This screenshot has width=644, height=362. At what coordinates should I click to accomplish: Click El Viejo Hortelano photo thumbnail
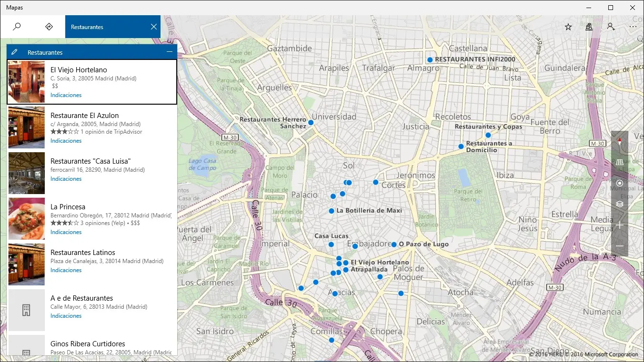[x=27, y=82]
